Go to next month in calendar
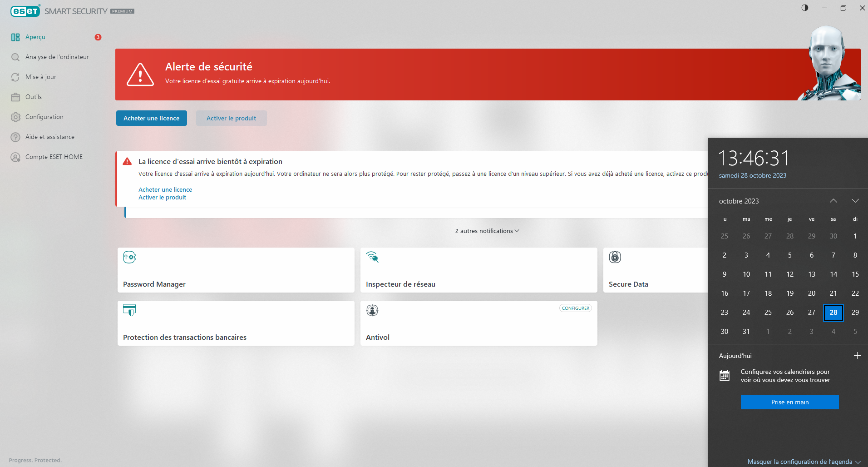 855,201
